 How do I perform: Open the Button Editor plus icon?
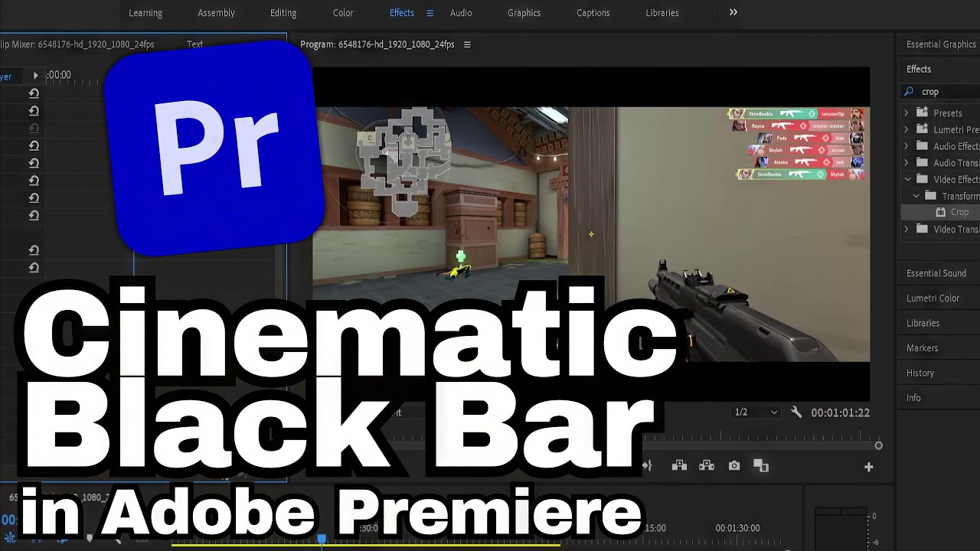click(868, 467)
